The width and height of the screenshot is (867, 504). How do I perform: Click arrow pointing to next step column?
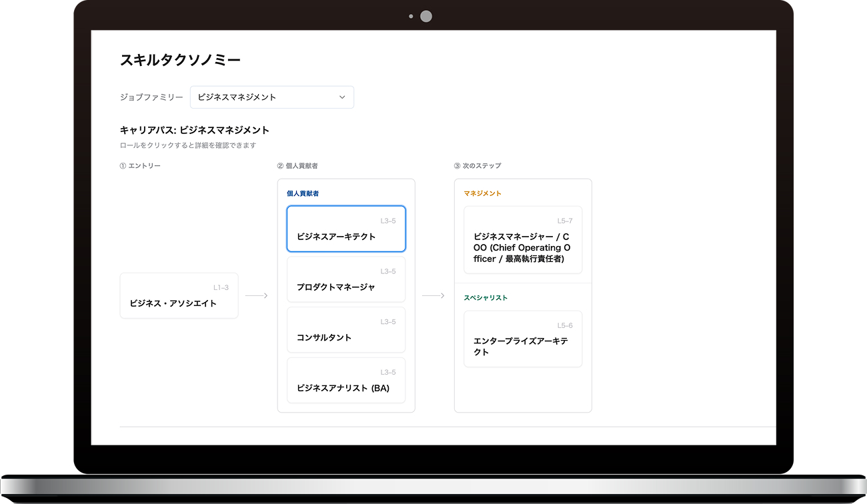tap(433, 295)
